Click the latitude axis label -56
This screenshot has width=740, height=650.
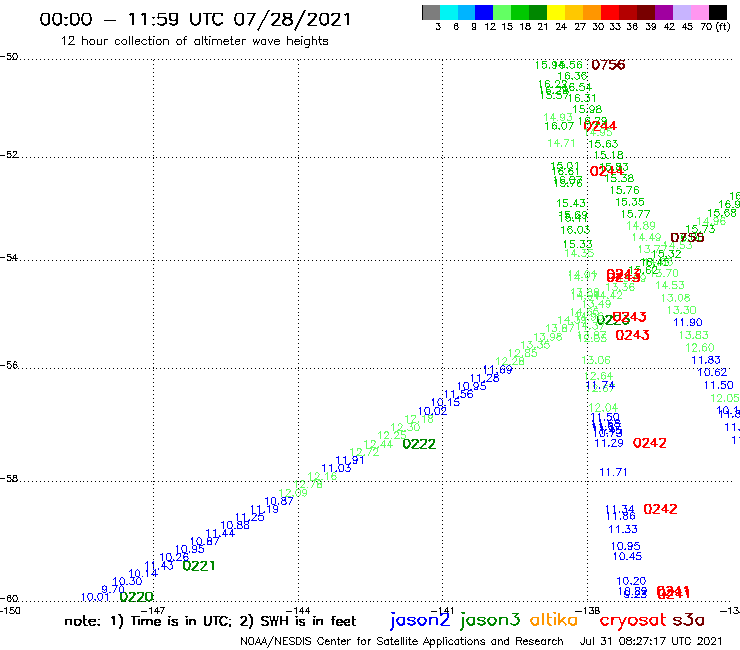9,365
